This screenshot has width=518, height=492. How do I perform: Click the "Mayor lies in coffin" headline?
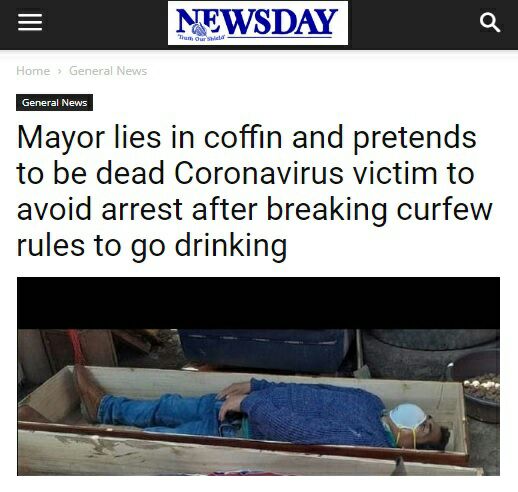(x=254, y=191)
